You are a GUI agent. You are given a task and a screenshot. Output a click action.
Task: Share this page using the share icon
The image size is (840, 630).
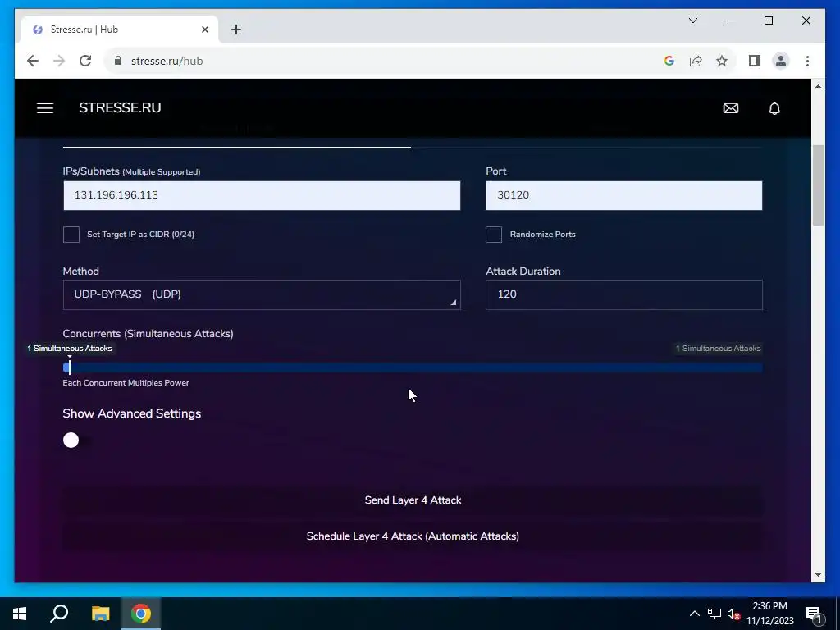click(696, 61)
